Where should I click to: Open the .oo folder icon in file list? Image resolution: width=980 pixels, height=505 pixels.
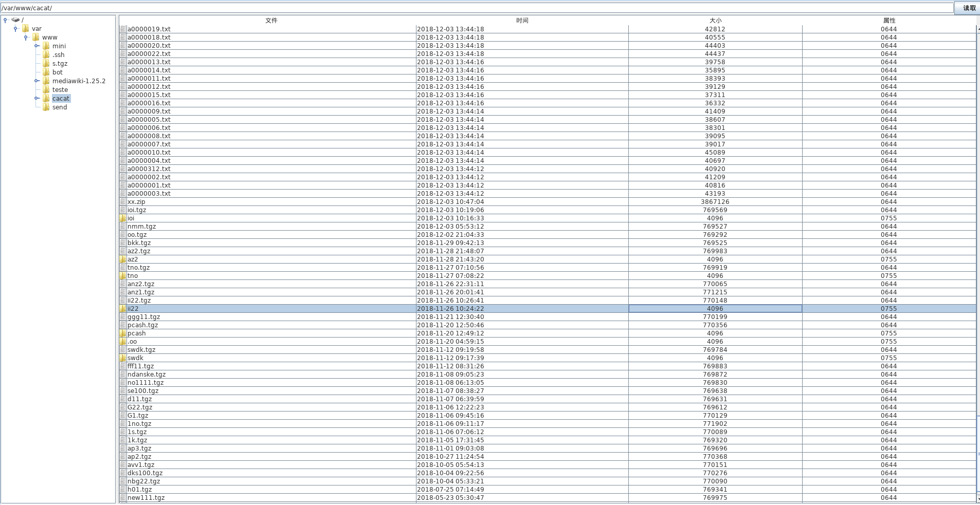pos(123,342)
